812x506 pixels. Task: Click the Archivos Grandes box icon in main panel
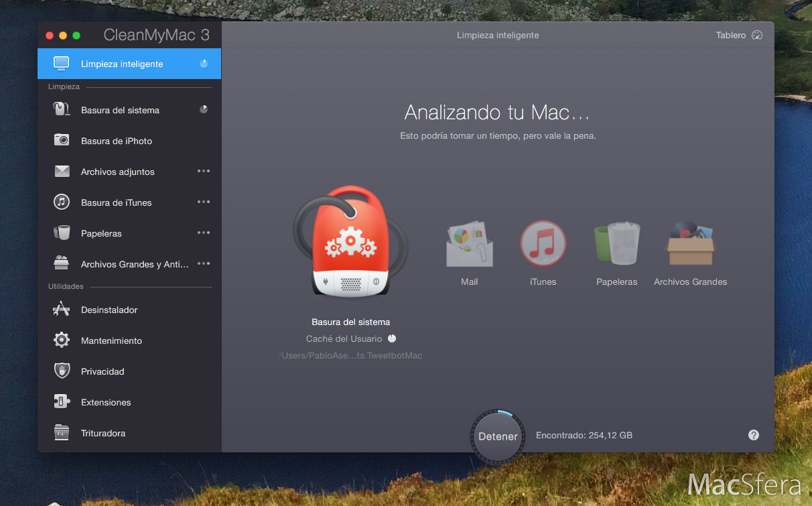pyautogui.click(x=691, y=244)
